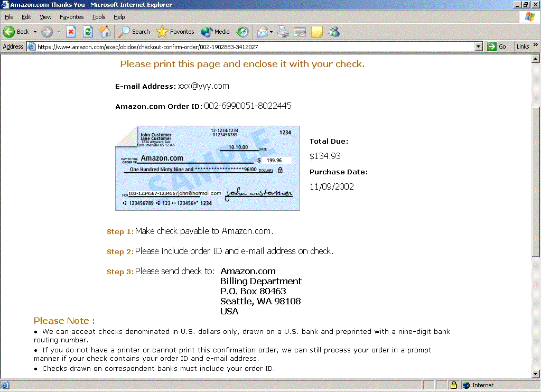
Task: Click the Back navigation button
Action: (16, 32)
